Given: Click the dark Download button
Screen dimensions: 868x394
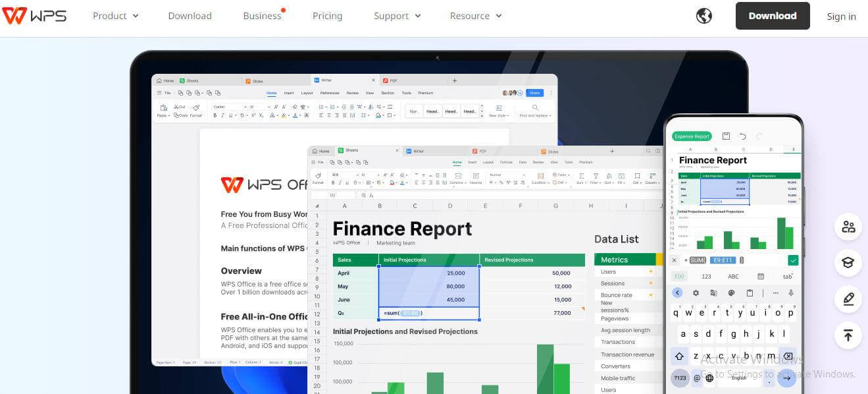Looking at the screenshot, I should [x=773, y=15].
